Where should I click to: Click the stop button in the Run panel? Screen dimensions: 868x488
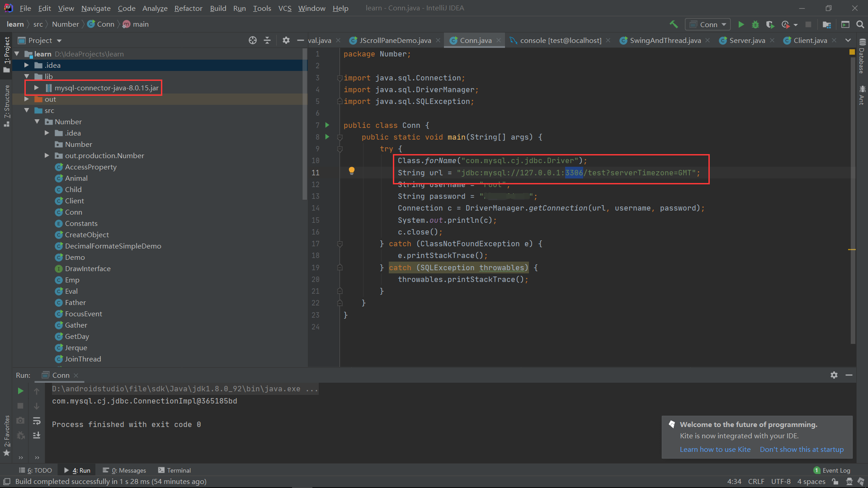pyautogui.click(x=20, y=406)
